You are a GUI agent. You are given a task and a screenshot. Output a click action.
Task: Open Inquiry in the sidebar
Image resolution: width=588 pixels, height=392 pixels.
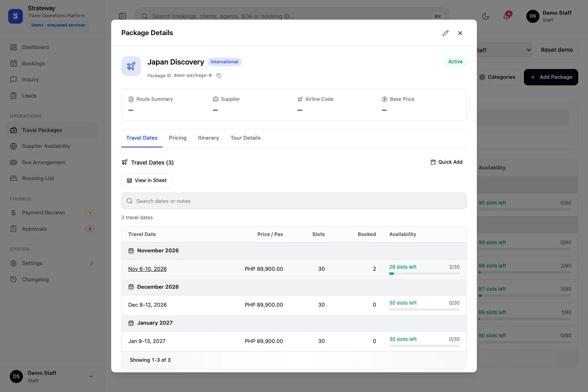click(52, 80)
